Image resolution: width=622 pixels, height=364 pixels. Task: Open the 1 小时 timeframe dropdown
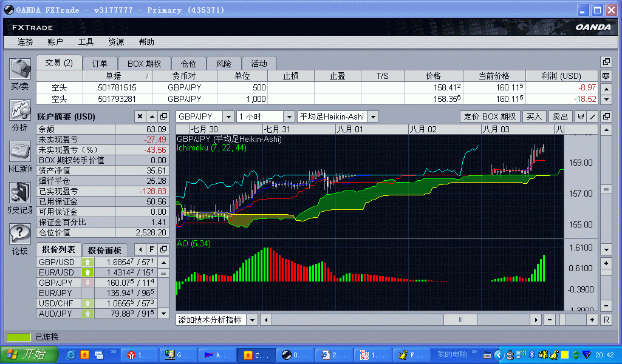[289, 117]
